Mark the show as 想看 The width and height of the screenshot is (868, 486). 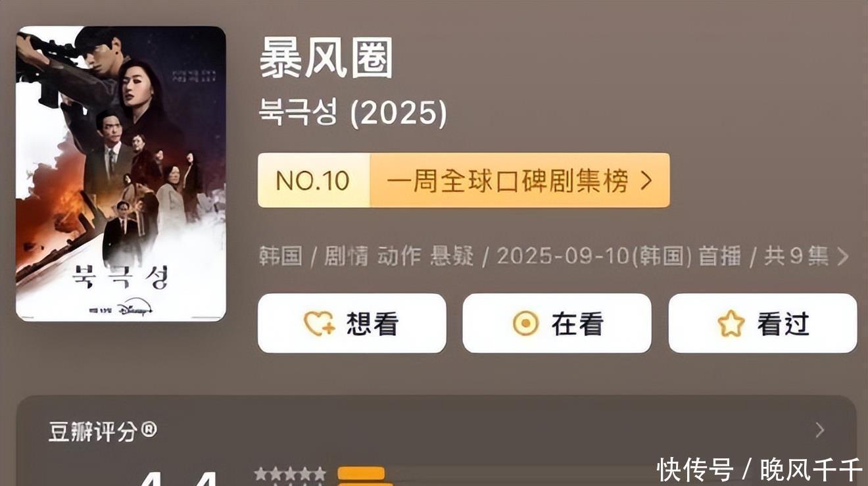pyautogui.click(x=352, y=323)
